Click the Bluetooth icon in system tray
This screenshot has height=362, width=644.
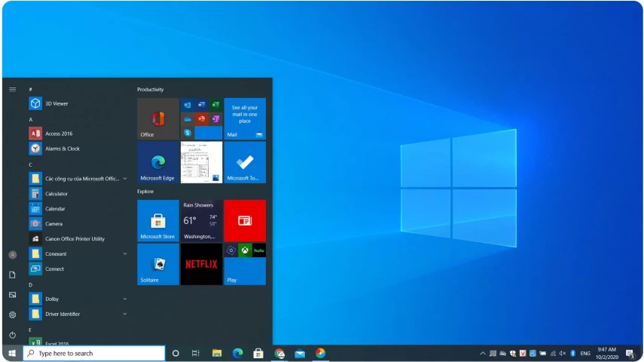(x=573, y=354)
